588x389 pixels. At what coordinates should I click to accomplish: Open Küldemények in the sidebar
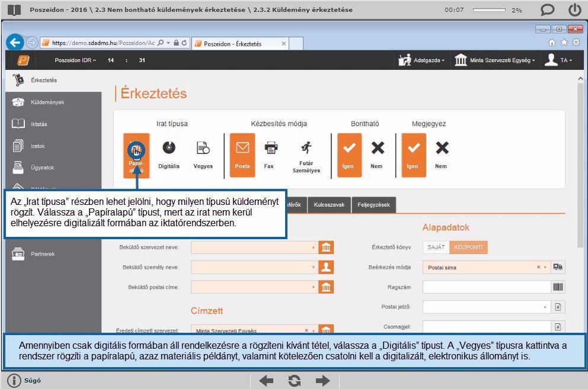pos(53,102)
